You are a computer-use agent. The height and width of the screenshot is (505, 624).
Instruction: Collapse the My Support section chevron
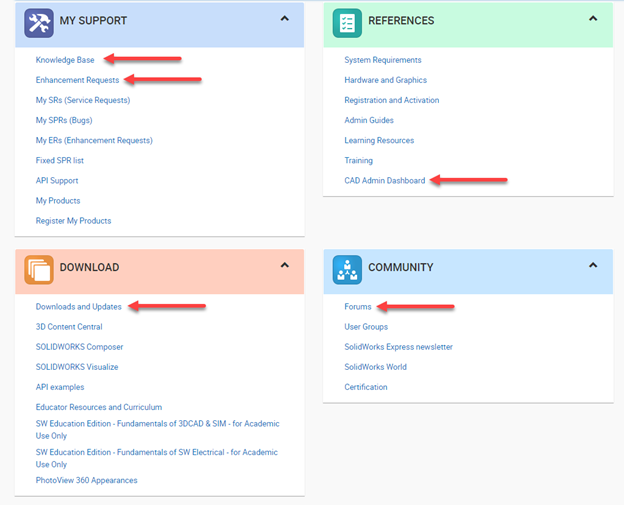[x=285, y=18]
